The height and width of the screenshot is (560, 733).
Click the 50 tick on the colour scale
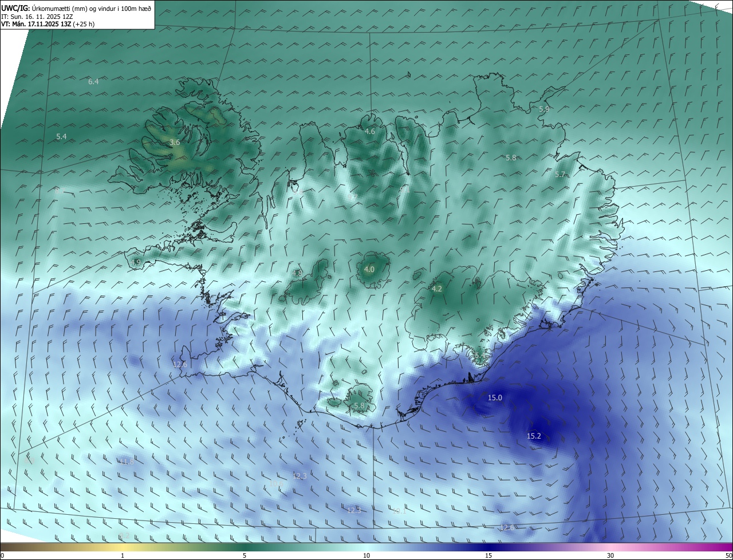click(728, 555)
